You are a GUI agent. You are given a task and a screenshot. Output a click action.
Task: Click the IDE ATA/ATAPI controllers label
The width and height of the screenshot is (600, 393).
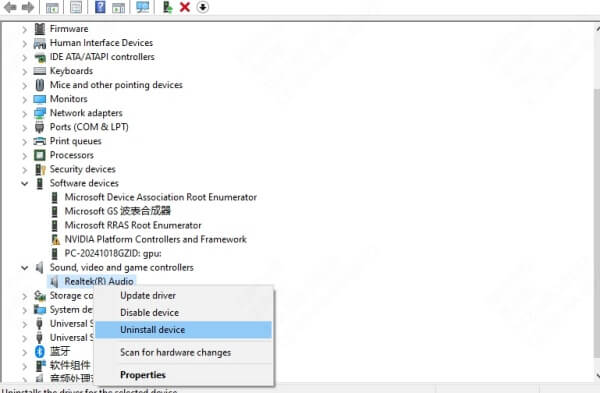(x=102, y=57)
